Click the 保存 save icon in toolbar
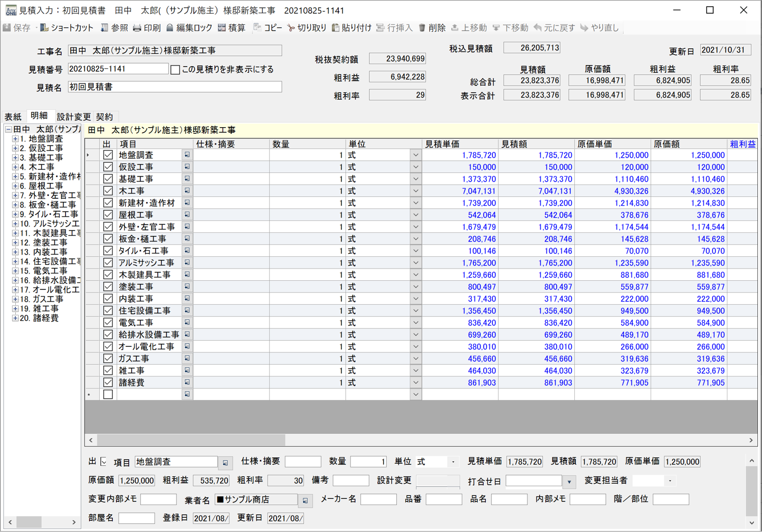 coord(7,28)
